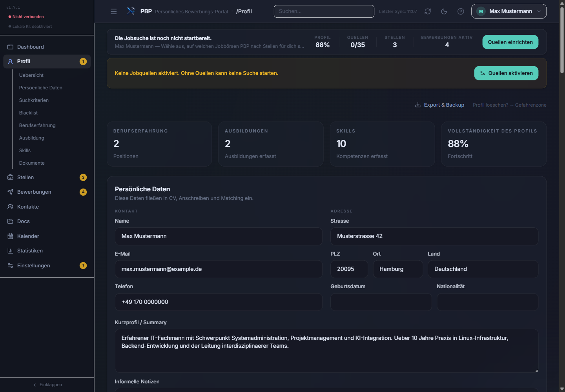Click the Kalender calendar icon
Viewport: 565px width, 392px height.
pyautogui.click(x=11, y=236)
